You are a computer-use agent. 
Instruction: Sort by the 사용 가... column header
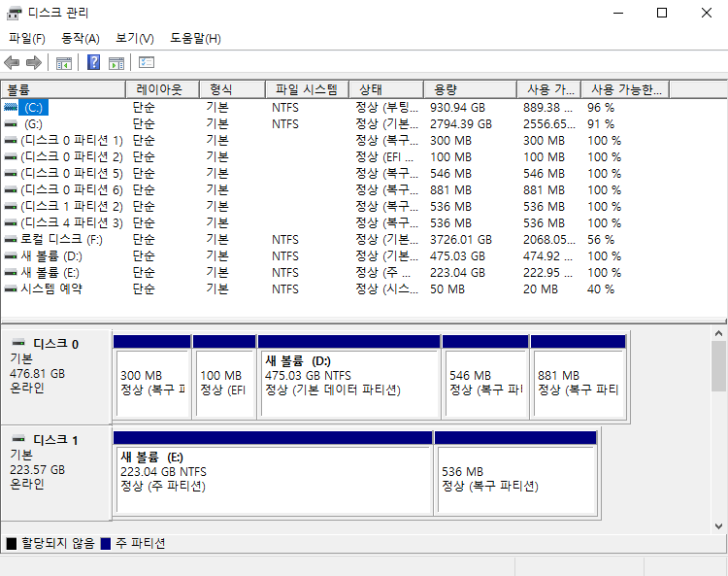[x=549, y=89]
